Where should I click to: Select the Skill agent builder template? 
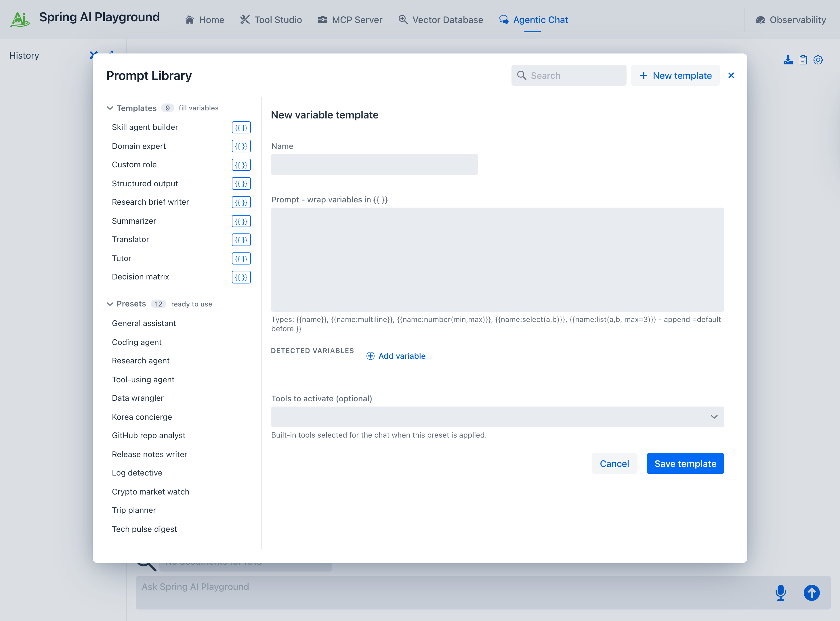(145, 127)
